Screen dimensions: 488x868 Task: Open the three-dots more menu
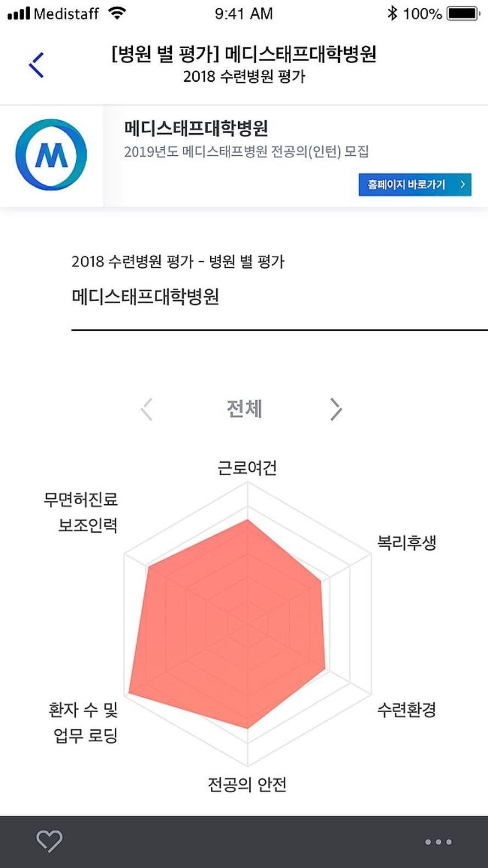click(438, 842)
